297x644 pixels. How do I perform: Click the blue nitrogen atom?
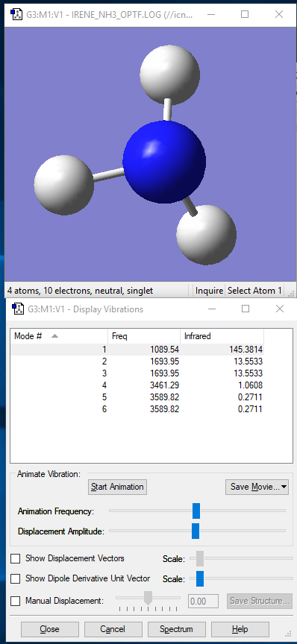(164, 162)
